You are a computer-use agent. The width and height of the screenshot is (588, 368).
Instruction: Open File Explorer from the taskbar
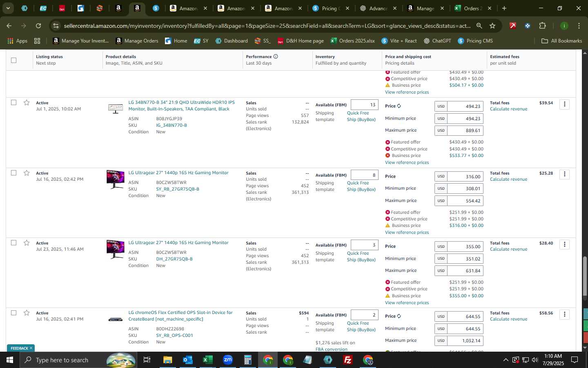pos(167,360)
